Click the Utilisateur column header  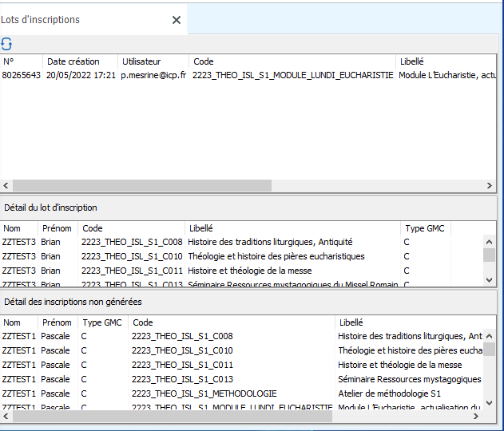(141, 61)
